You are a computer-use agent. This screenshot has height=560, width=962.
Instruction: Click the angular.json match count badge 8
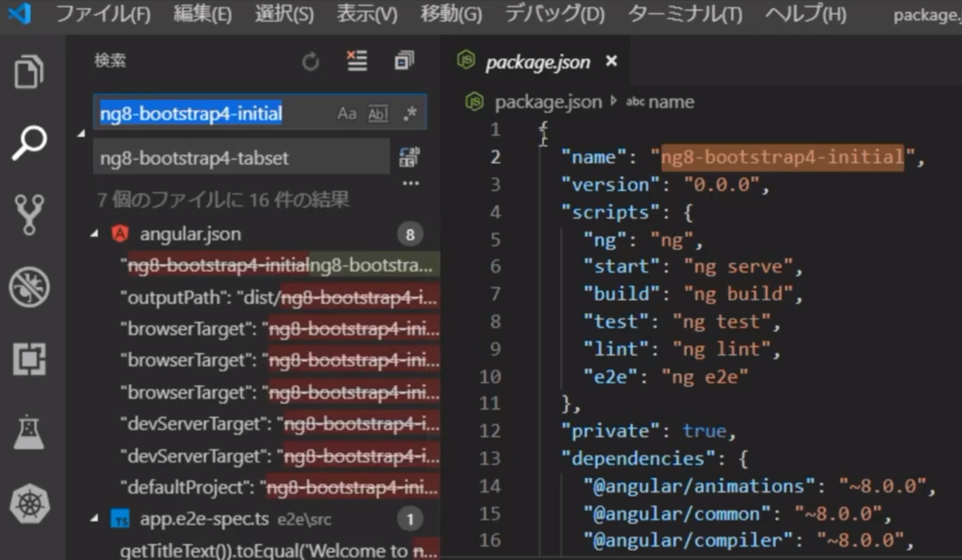[x=410, y=234]
